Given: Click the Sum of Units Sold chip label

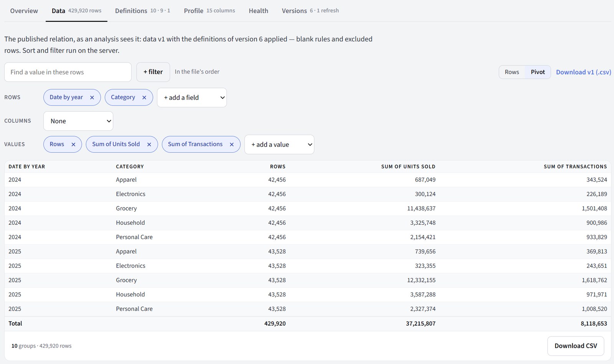Looking at the screenshot, I should point(116,144).
